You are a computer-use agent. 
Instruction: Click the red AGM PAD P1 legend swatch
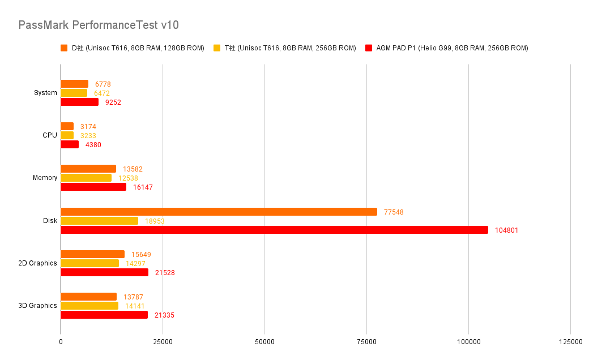pos(369,48)
